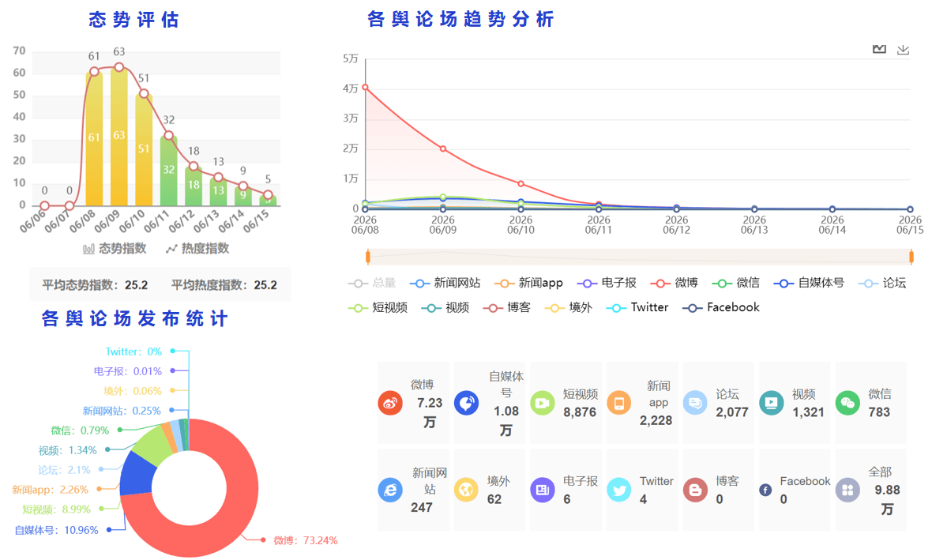Click the left zoom slider handle
The image size is (932, 560).
[x=368, y=257]
